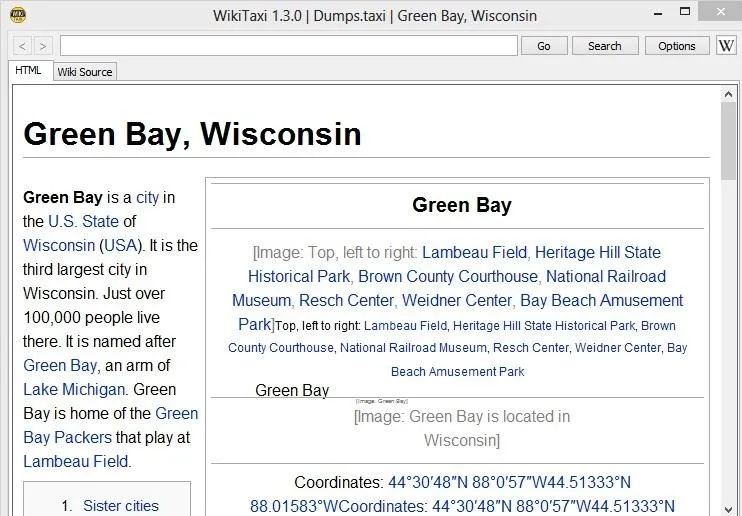Open 'Lambeau Field' link in intro paragraph

76,462
